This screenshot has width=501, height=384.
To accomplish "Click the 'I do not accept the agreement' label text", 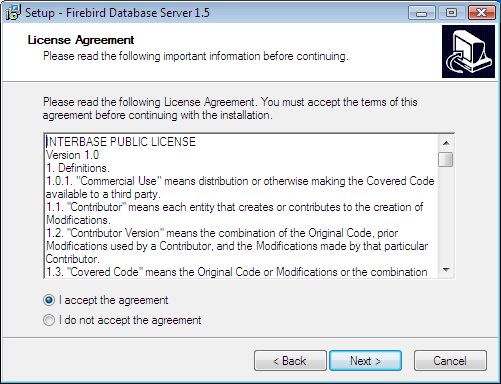I will point(130,320).
